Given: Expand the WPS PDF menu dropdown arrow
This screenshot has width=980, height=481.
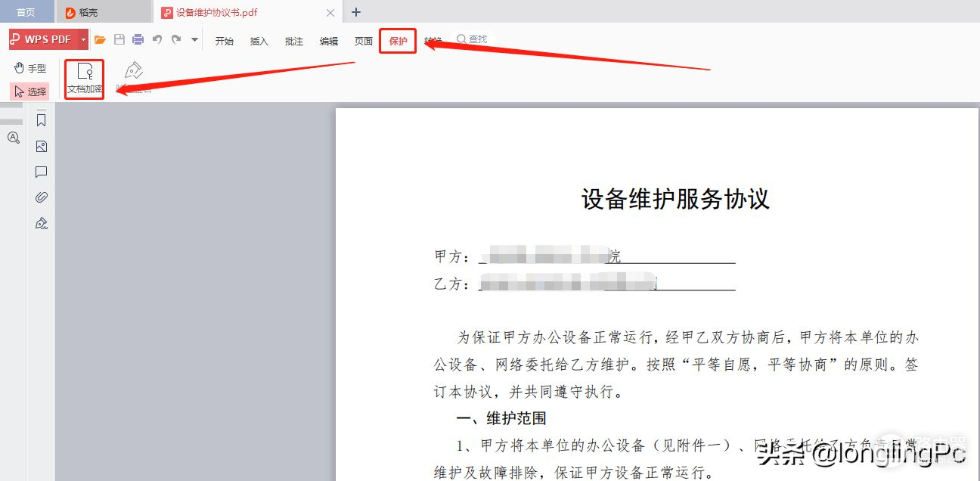Looking at the screenshot, I should (x=83, y=40).
